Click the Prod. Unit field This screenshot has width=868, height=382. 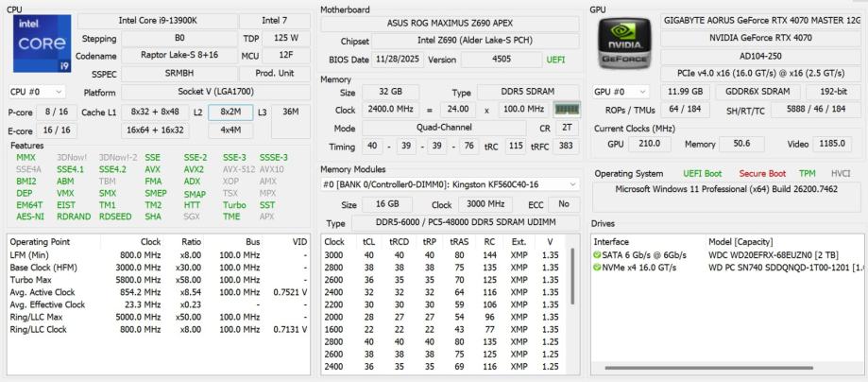coord(275,74)
